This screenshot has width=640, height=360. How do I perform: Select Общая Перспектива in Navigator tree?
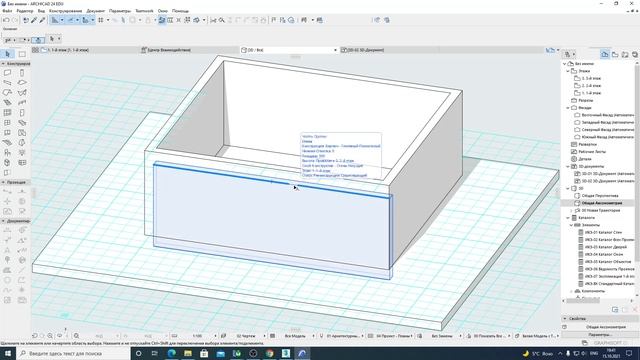[600, 196]
